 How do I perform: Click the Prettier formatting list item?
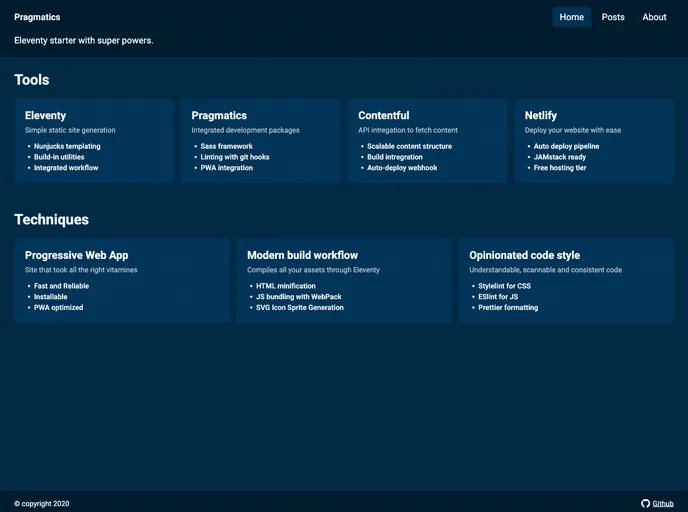(508, 308)
